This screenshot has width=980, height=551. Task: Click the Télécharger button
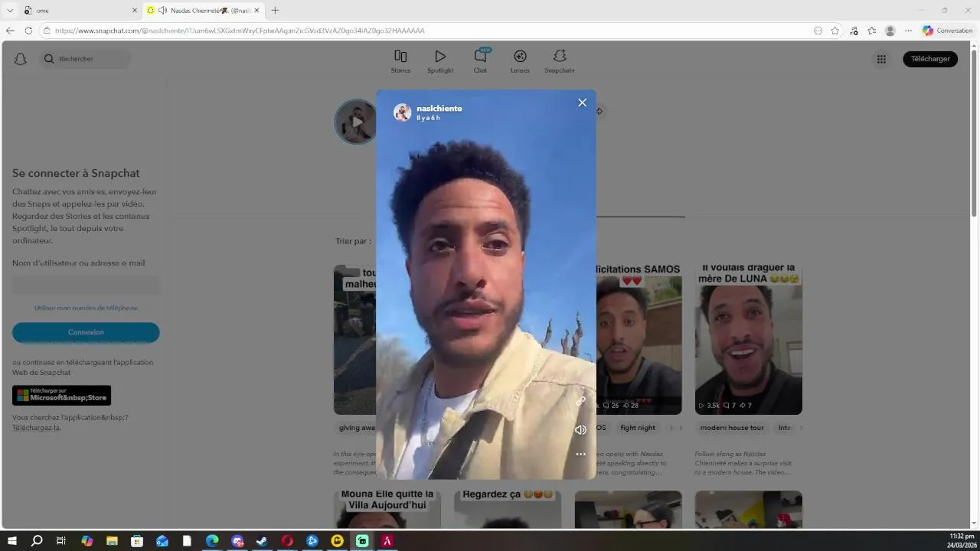(930, 59)
